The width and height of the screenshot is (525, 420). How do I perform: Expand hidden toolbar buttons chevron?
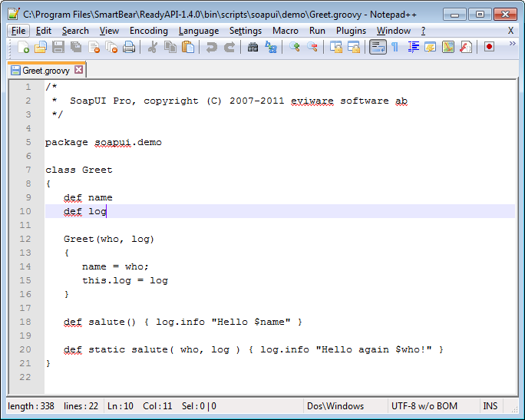tap(512, 44)
